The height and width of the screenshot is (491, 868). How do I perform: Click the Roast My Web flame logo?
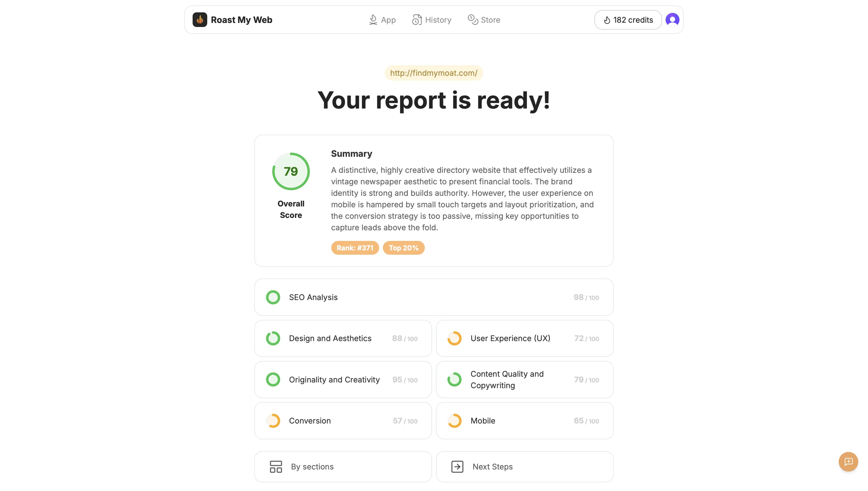coord(199,20)
